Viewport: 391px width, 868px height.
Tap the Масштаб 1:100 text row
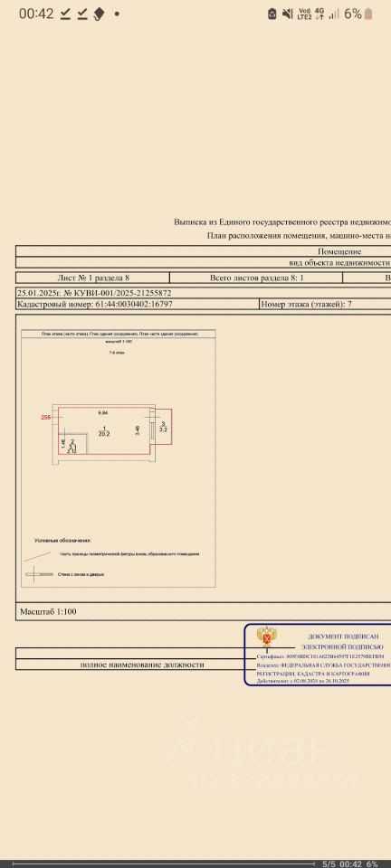tap(48, 612)
